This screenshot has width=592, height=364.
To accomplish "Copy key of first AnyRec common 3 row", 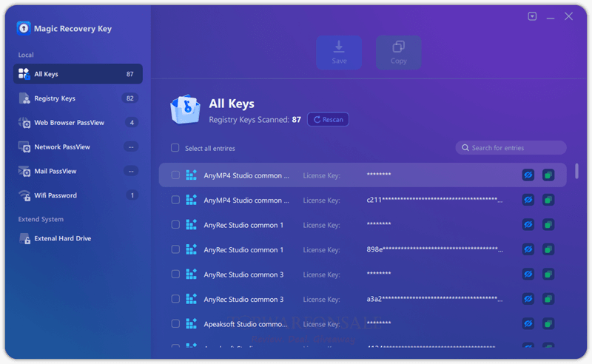I will coord(548,274).
